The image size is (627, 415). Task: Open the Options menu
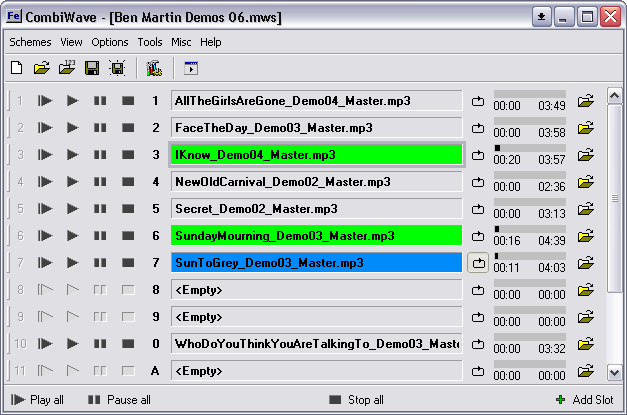pos(110,42)
